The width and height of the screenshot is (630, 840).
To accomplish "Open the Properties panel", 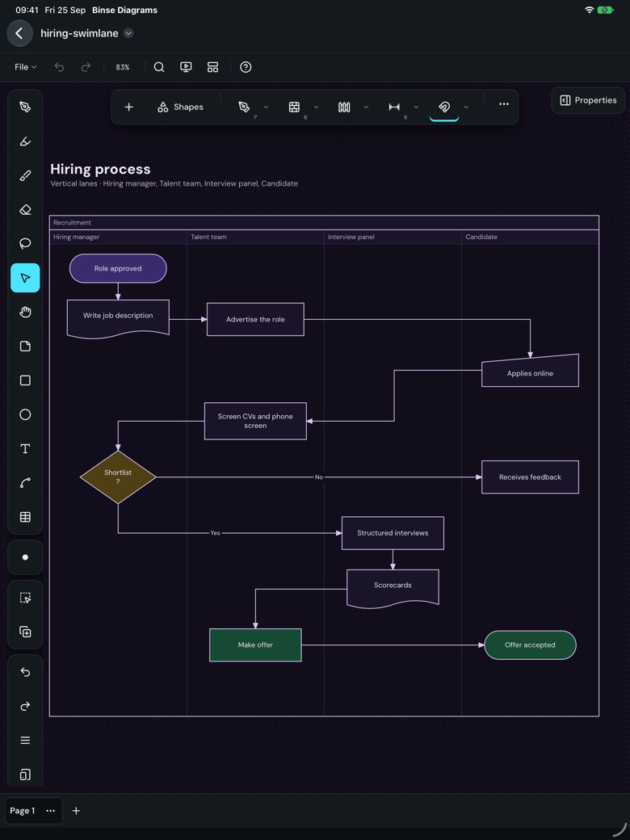I will pos(588,100).
